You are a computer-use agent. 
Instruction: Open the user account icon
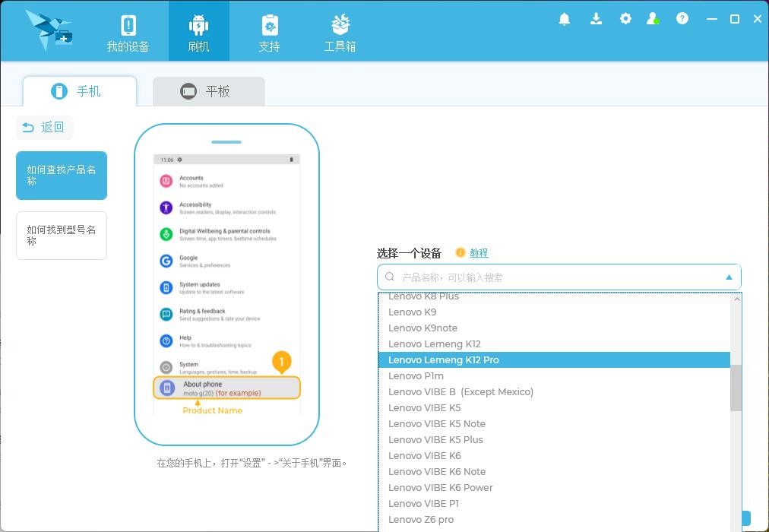(x=653, y=19)
